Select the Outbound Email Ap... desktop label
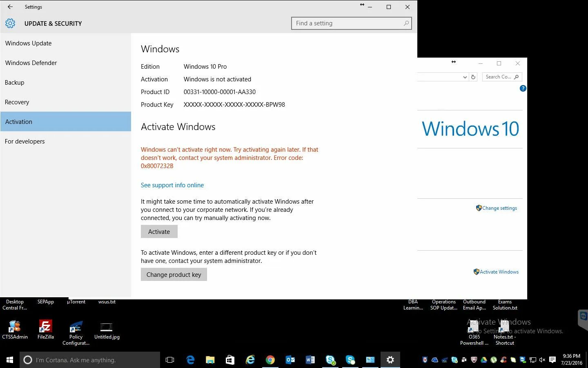 coord(474,305)
